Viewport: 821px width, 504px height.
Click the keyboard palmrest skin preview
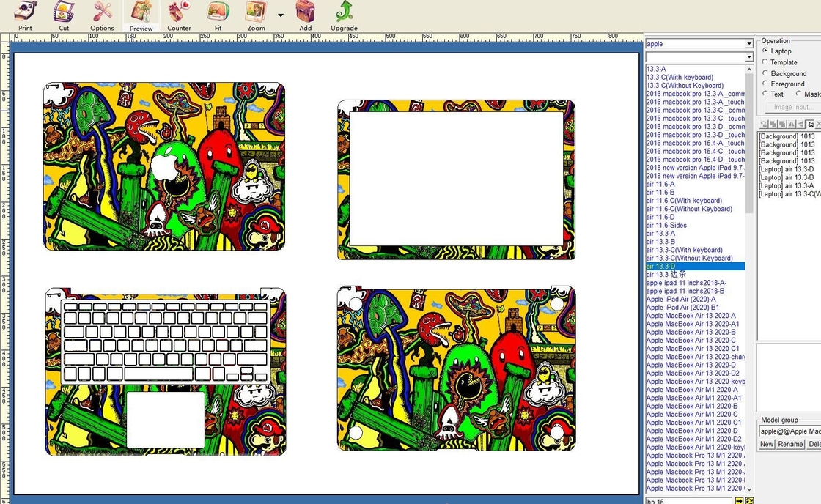166,371
